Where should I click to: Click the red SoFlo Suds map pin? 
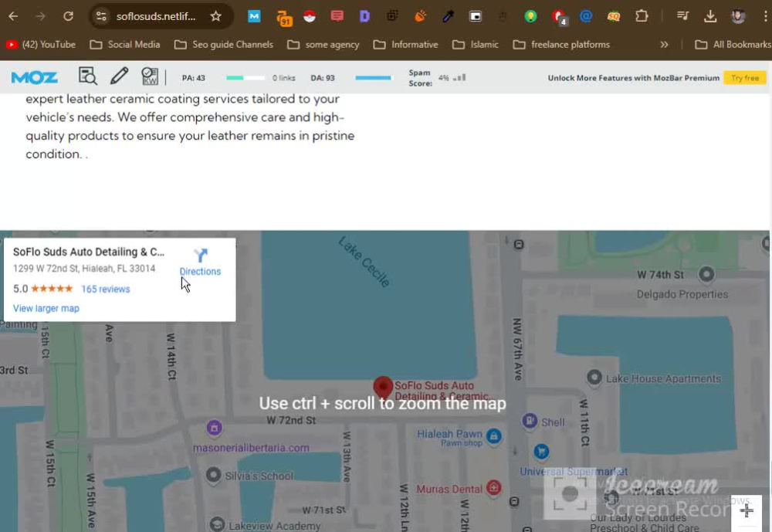pyautogui.click(x=383, y=388)
